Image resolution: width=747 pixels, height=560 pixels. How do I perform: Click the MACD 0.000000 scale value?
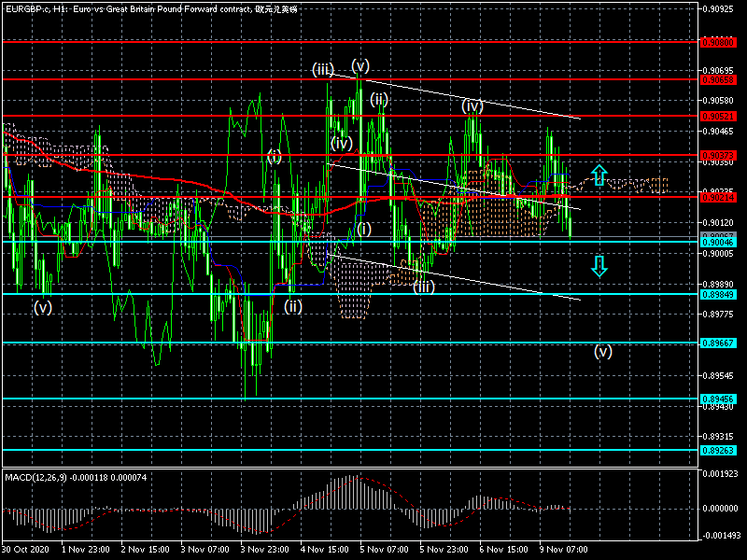(x=720, y=509)
